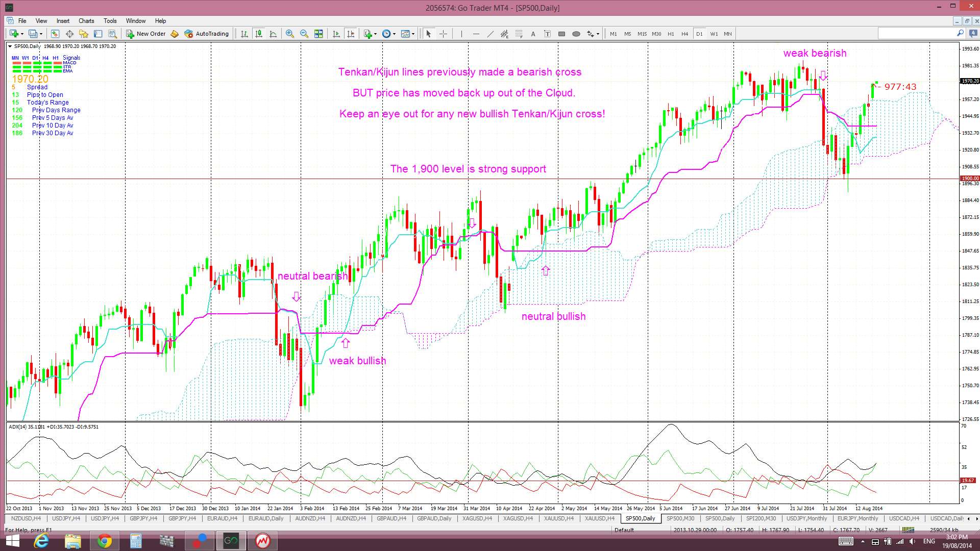980x551 pixels.
Task: Open the File menu
Action: [x=22, y=21]
